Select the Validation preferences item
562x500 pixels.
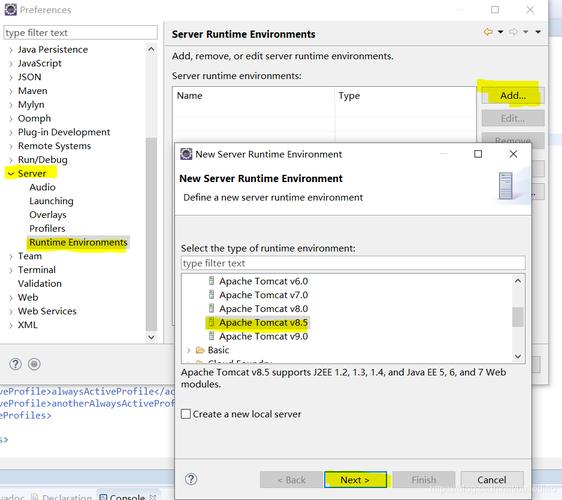coord(40,284)
